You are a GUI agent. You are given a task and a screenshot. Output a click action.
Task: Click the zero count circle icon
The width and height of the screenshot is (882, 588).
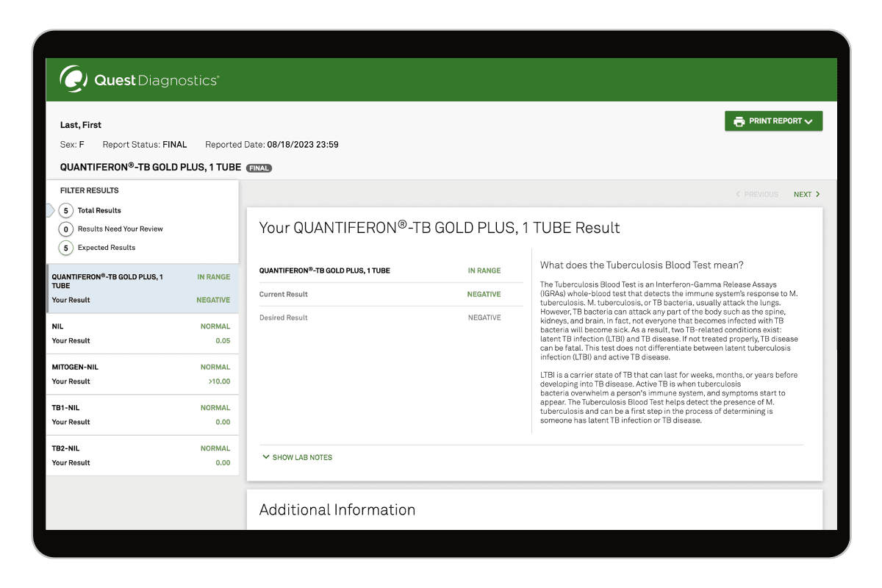tap(66, 229)
